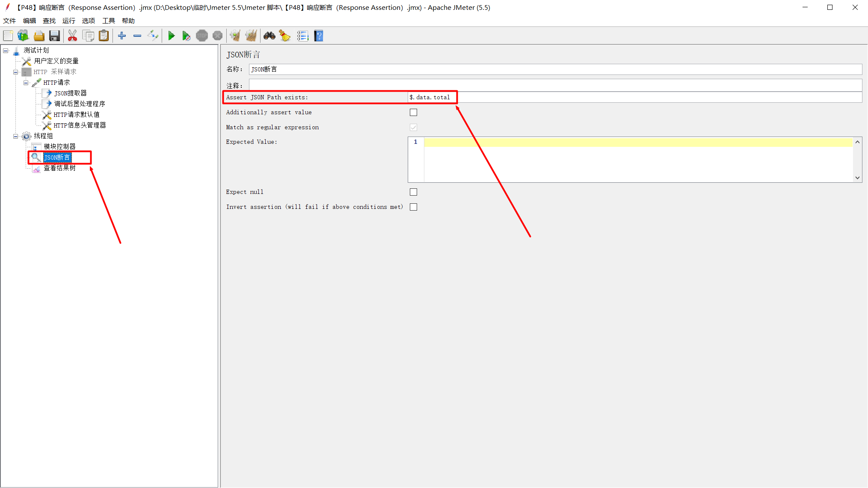Select 调试后置处理程序 tree item
868x488 pixels.
point(80,104)
